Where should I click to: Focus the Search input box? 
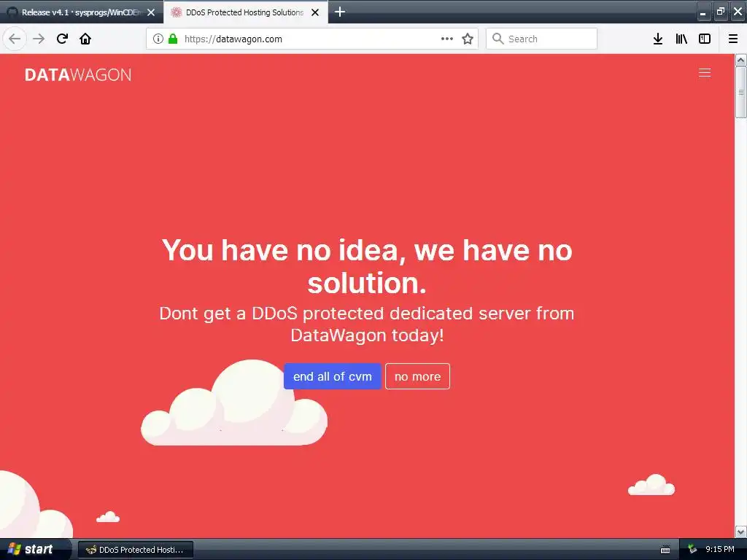tap(541, 39)
